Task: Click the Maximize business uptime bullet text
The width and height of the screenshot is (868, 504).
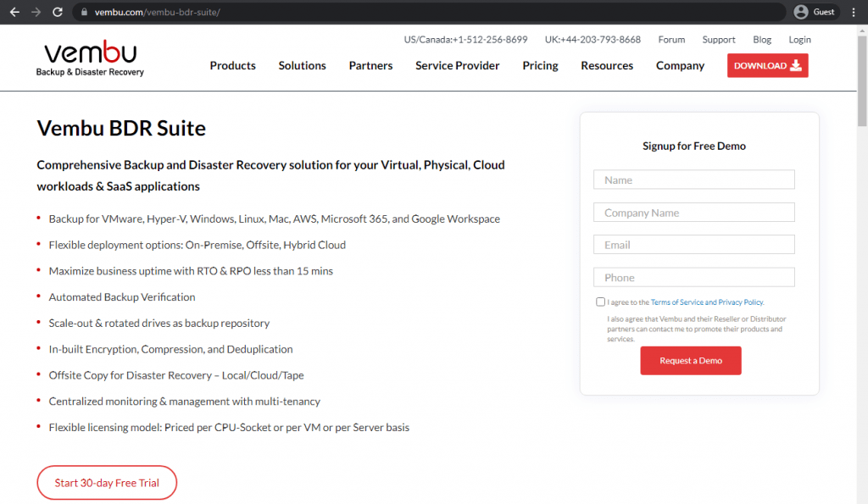Action: click(191, 271)
